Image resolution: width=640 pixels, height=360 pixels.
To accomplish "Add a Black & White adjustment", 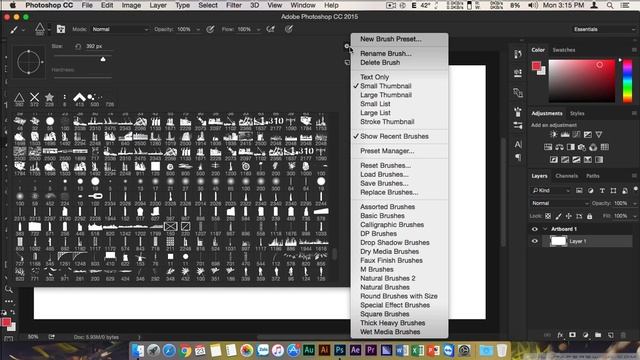I will [x=571, y=147].
